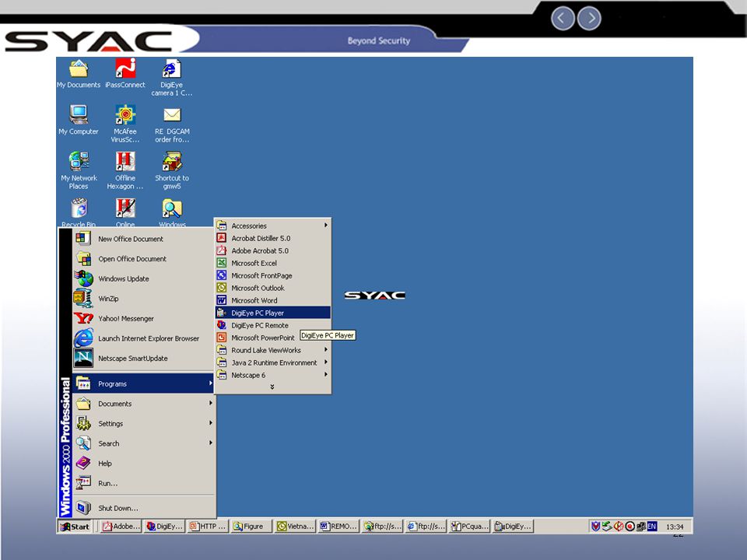Switch to the REMO... taskbar window
Image resolution: width=747 pixels, height=560 pixels.
[x=338, y=527]
